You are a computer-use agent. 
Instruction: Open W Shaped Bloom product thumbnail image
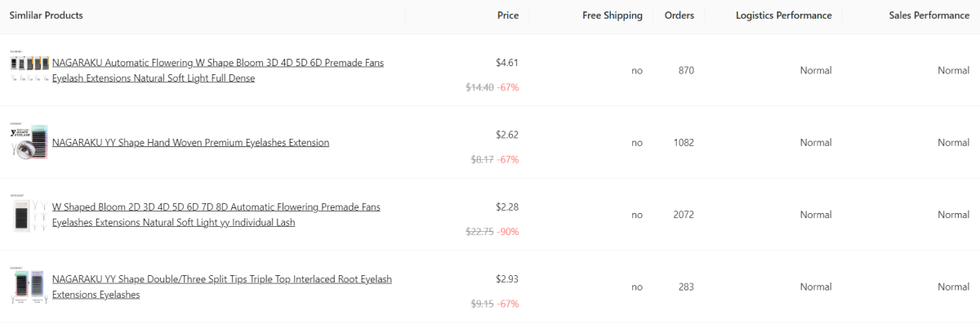coord(29,214)
